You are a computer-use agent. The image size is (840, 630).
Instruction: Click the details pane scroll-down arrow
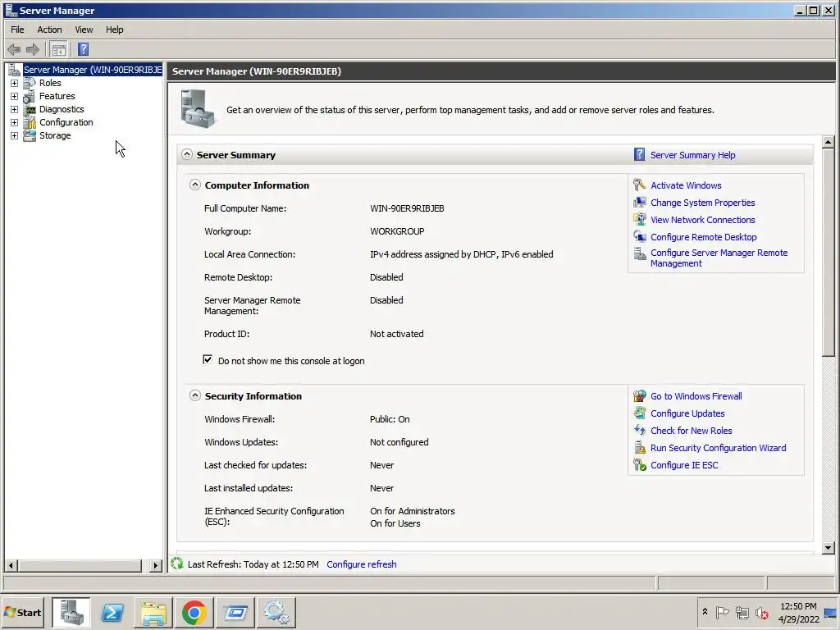829,547
